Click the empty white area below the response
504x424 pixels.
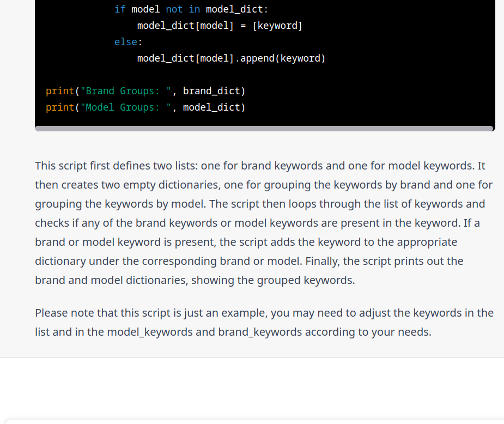click(252, 387)
